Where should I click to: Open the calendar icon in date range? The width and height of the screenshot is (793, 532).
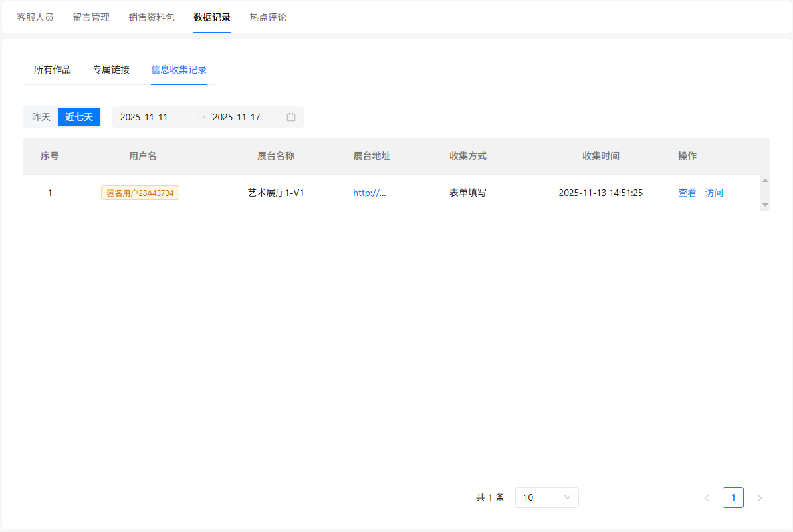coord(290,117)
